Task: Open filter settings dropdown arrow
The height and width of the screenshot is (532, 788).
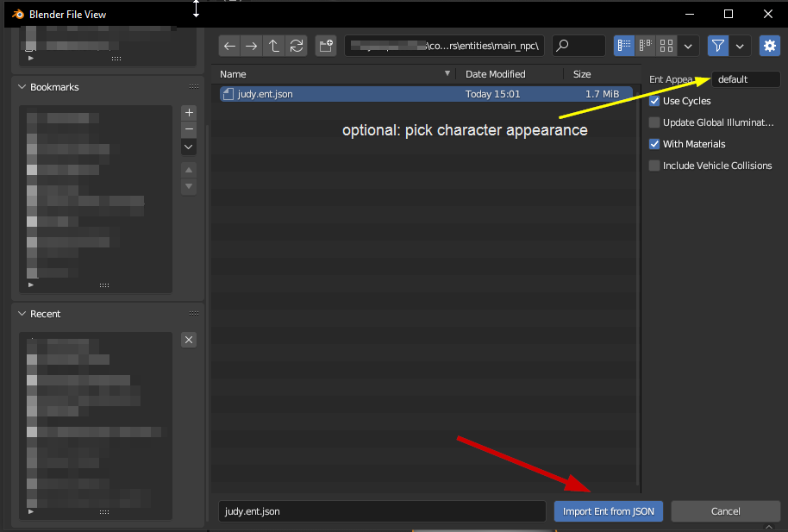Action: (740, 47)
